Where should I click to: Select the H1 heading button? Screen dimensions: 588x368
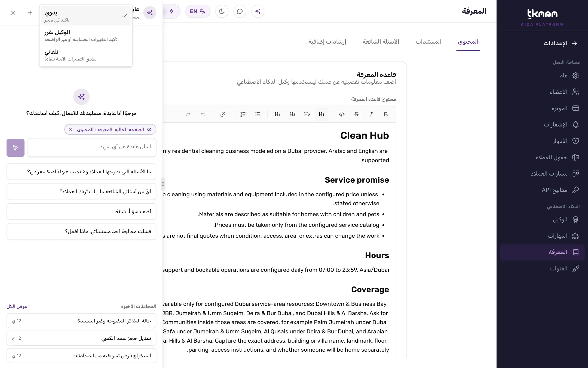(321, 114)
